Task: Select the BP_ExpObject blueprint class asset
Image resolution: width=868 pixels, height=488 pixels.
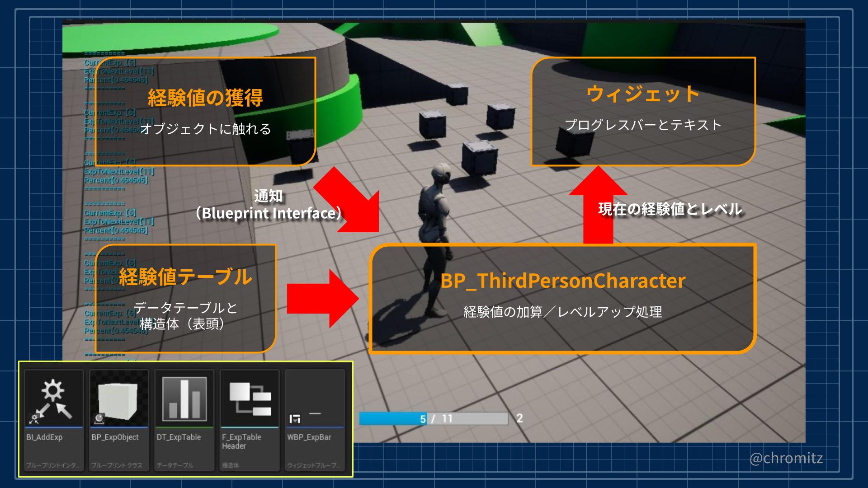Action: pos(119,420)
